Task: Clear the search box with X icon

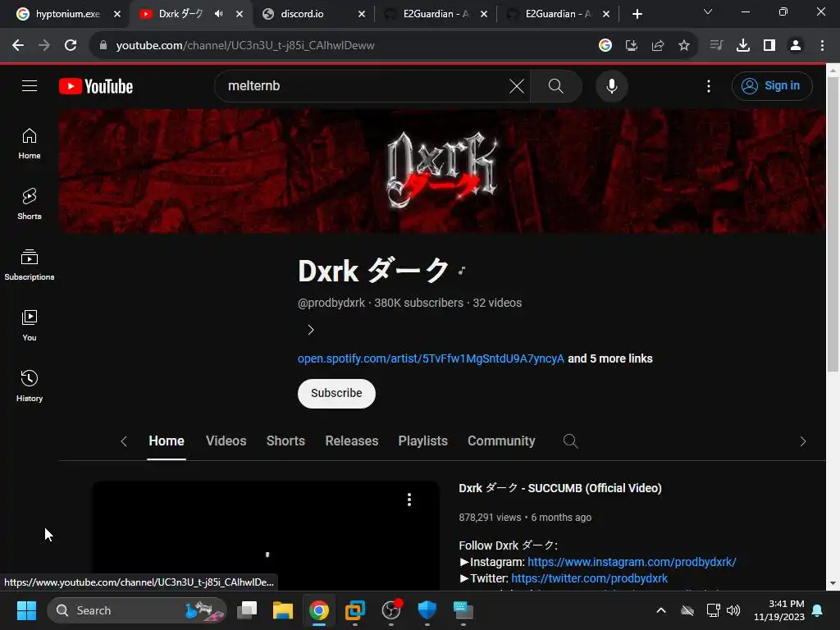Action: (517, 85)
